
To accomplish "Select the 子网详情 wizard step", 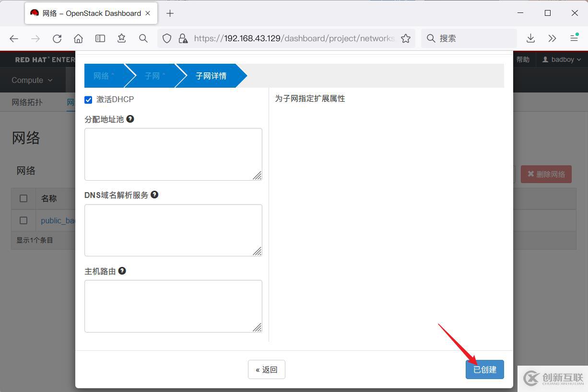I will pyautogui.click(x=211, y=76).
